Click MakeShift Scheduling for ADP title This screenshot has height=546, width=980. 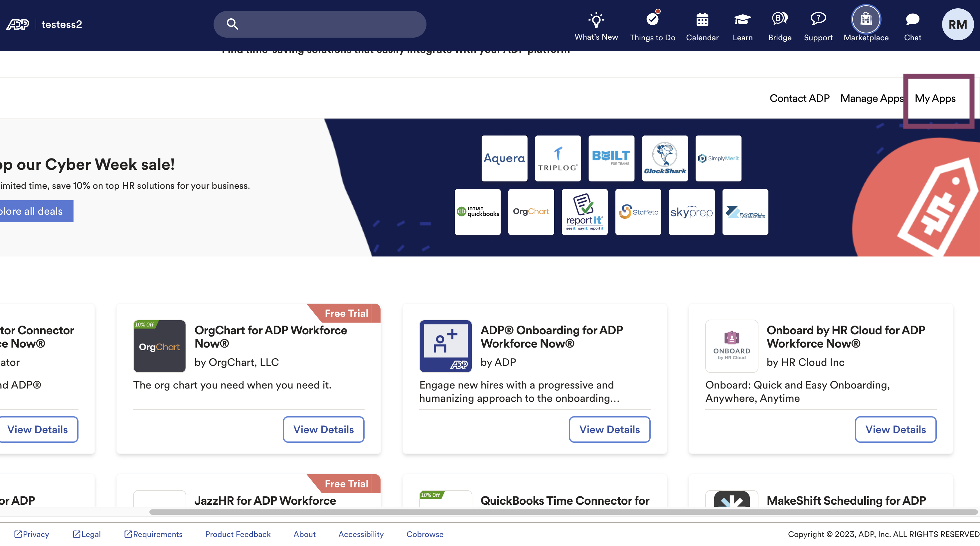click(x=846, y=500)
